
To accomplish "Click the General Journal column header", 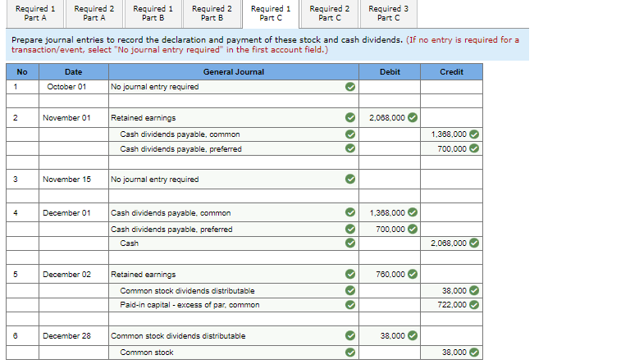I will pos(234,72).
